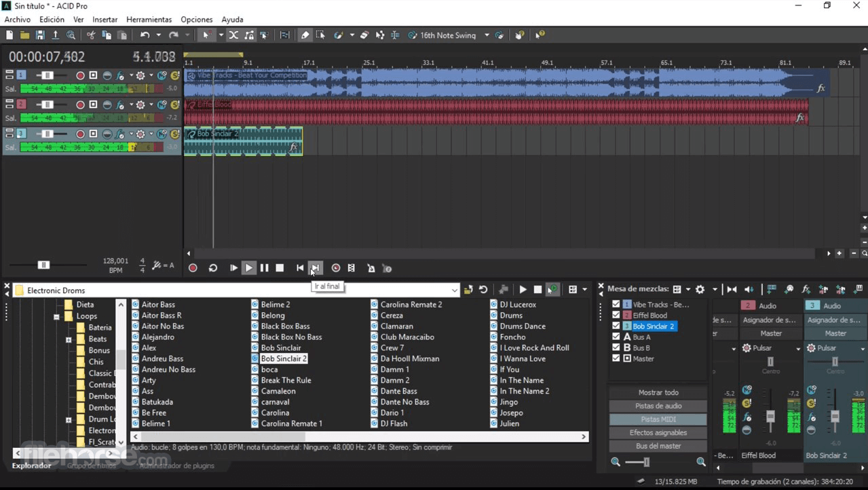The height and width of the screenshot is (490, 868).
Task: Click the Cut scissors toolbar icon
Action: tap(91, 35)
